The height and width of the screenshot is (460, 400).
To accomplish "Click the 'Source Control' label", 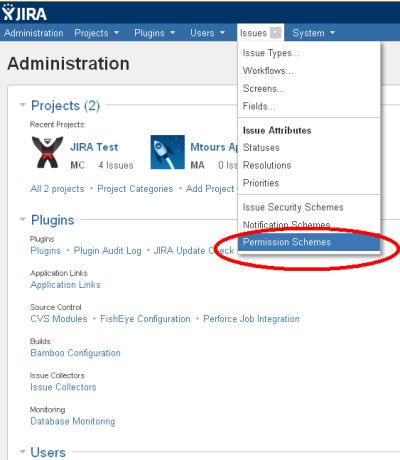I will 56,307.
